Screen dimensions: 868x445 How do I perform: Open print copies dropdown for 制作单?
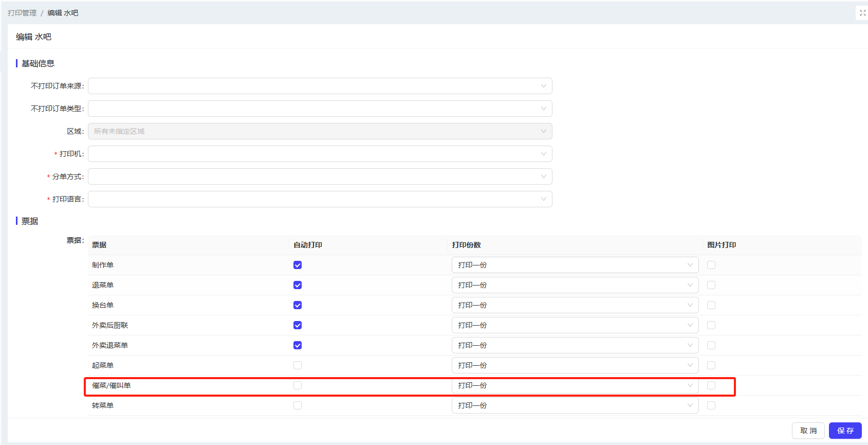[575, 265]
